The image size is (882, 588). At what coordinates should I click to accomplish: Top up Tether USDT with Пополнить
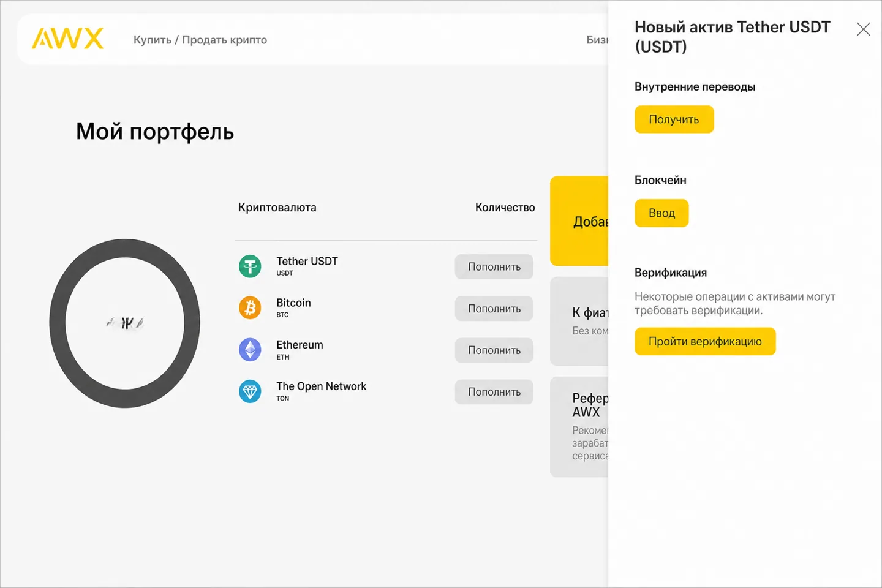[x=494, y=266]
